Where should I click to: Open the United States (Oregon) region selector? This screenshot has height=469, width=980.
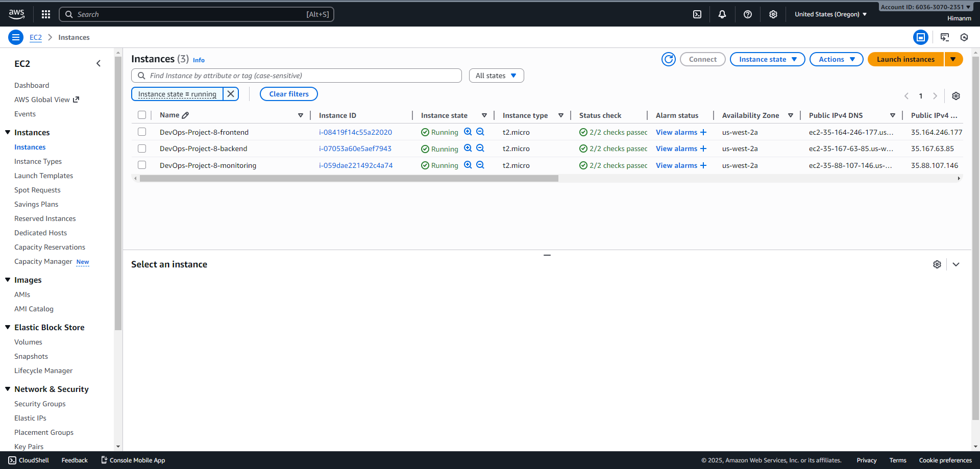pyautogui.click(x=830, y=14)
